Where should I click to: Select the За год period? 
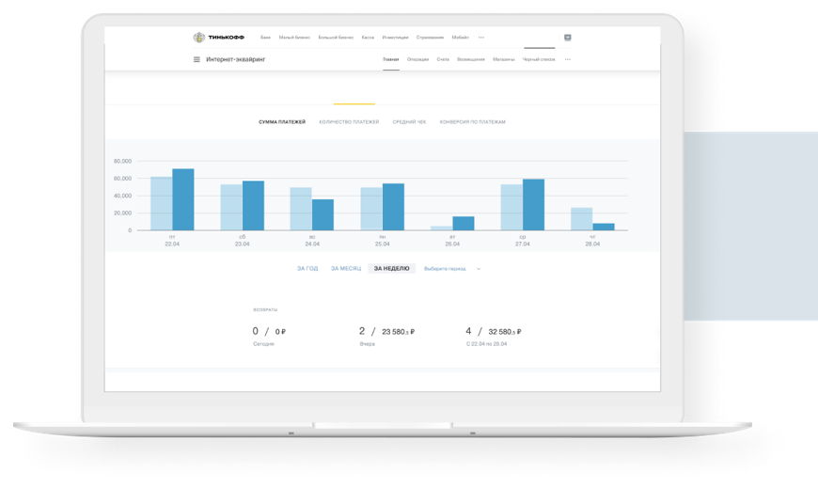click(307, 269)
